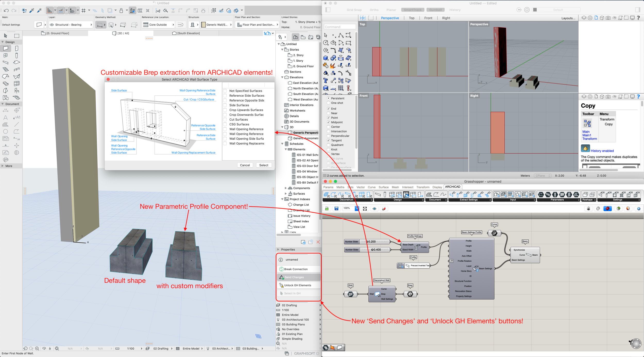This screenshot has height=357, width=644.
Task: Click the Grasshopper Open file icon
Action: [327, 209]
